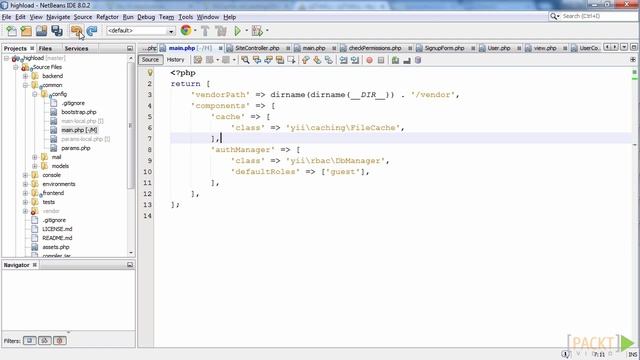
Task: Click the database cylinder icon in editor toolbar
Action: (418, 60)
